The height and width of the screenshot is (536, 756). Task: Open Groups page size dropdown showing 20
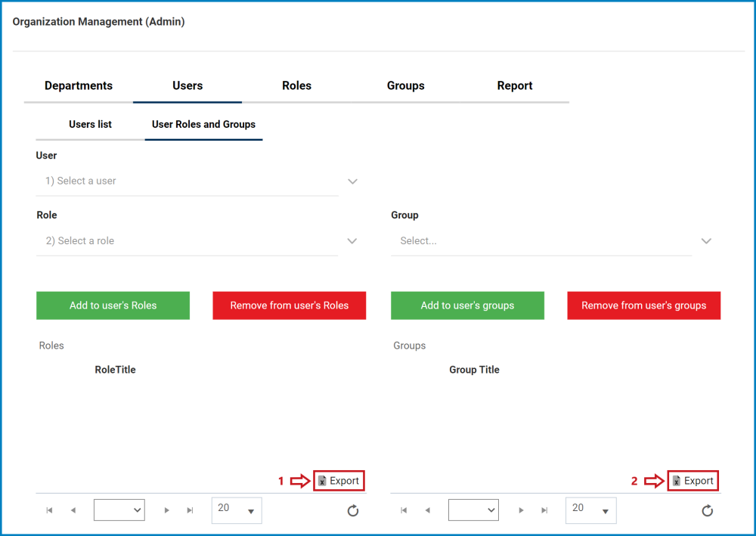[590, 510]
